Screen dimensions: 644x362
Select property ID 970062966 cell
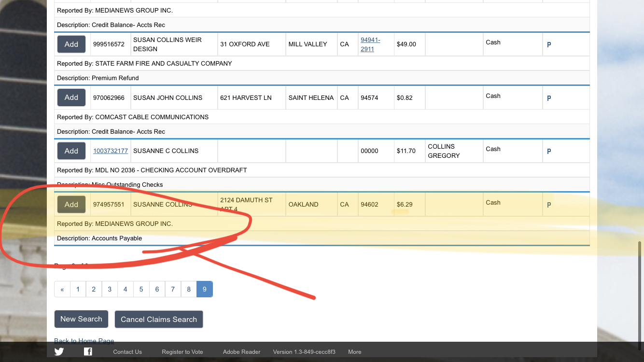click(x=112, y=97)
